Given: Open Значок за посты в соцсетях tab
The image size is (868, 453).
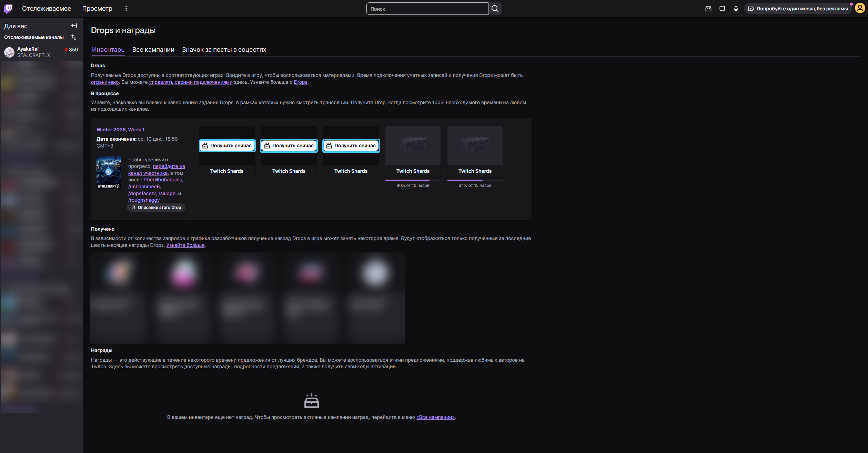Looking at the screenshot, I should [x=224, y=50].
